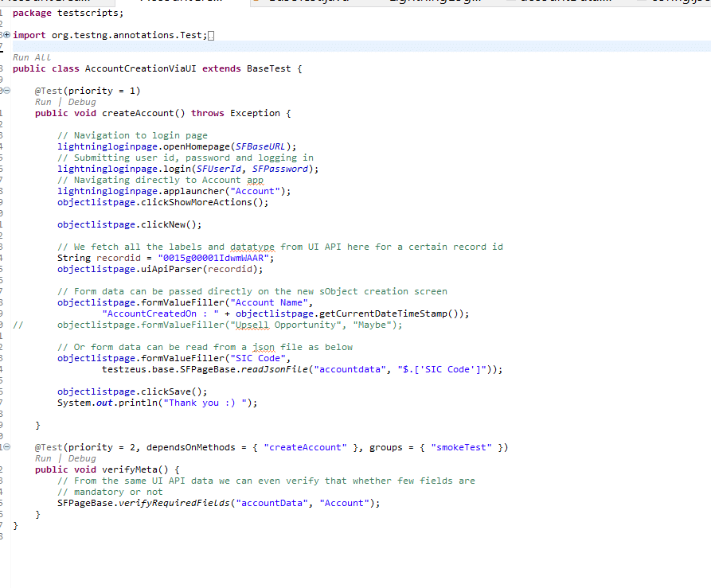
Task: Click the "accountData" string argument
Action: pos(272,504)
